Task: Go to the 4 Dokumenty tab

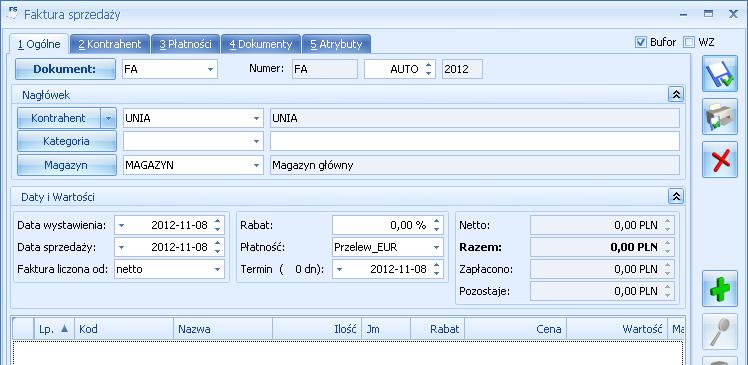Action: coord(261,44)
